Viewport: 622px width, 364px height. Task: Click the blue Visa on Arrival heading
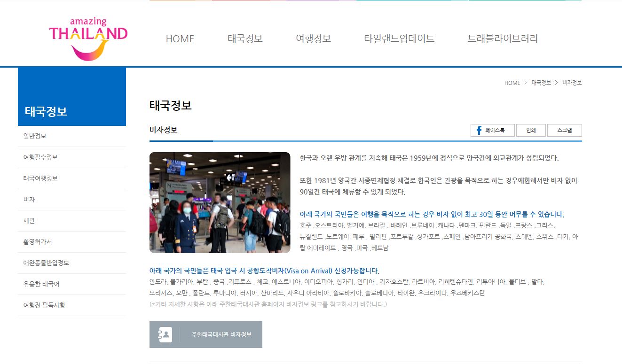coord(264,271)
